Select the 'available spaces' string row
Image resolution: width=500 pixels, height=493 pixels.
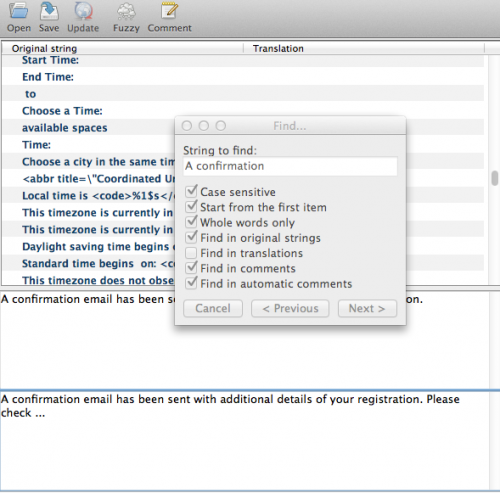pyautogui.click(x=243, y=128)
